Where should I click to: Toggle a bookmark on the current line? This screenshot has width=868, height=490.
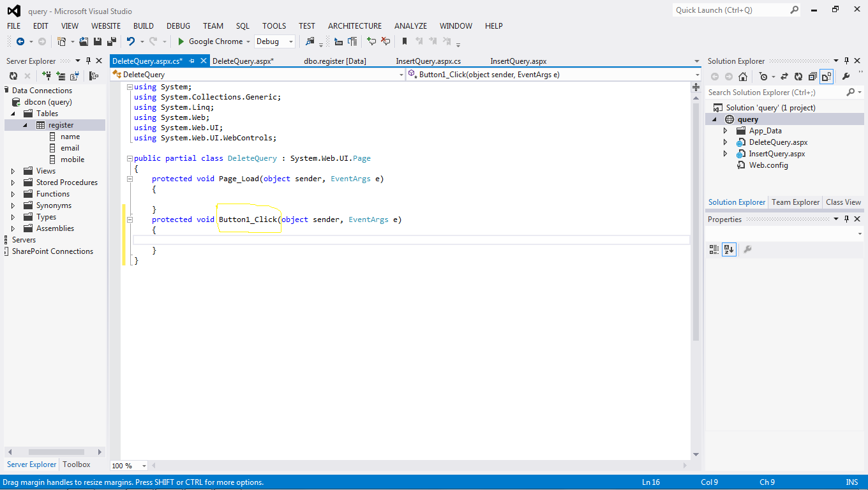point(405,41)
